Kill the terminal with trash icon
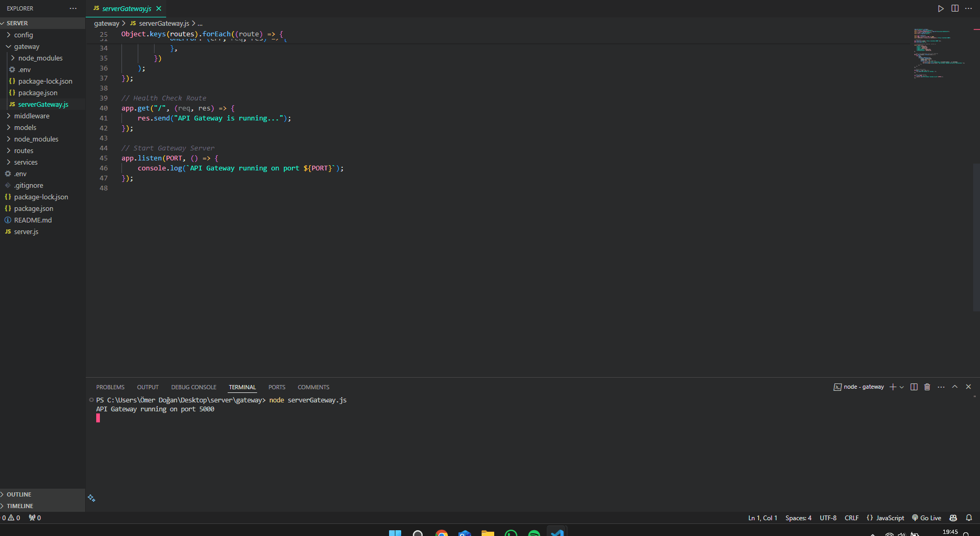Screen dimensions: 980x536 tap(927, 387)
